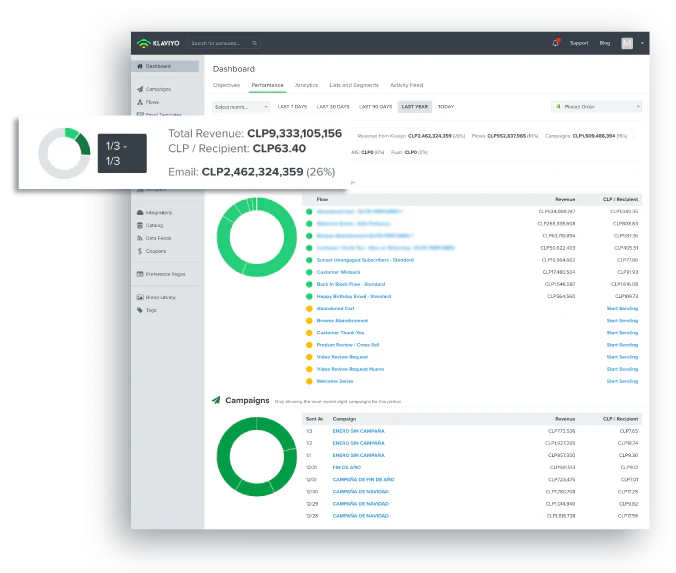Open the notifications bell icon

tap(556, 43)
